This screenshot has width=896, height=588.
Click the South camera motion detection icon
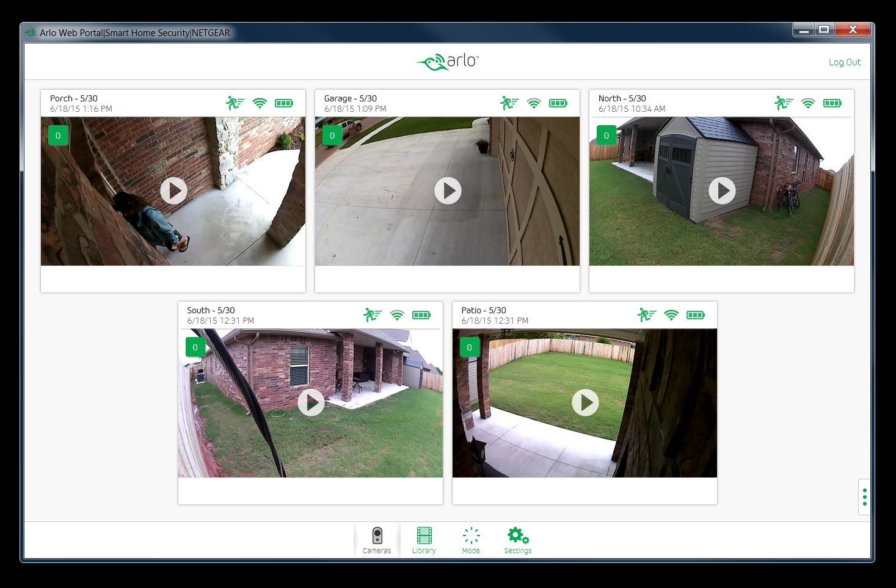pyautogui.click(x=372, y=315)
